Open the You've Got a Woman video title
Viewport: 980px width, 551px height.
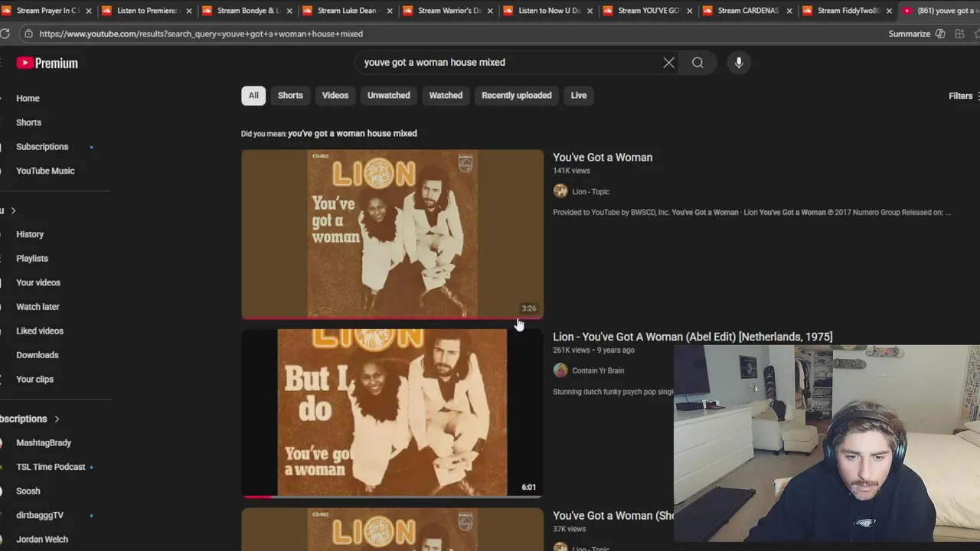point(603,157)
